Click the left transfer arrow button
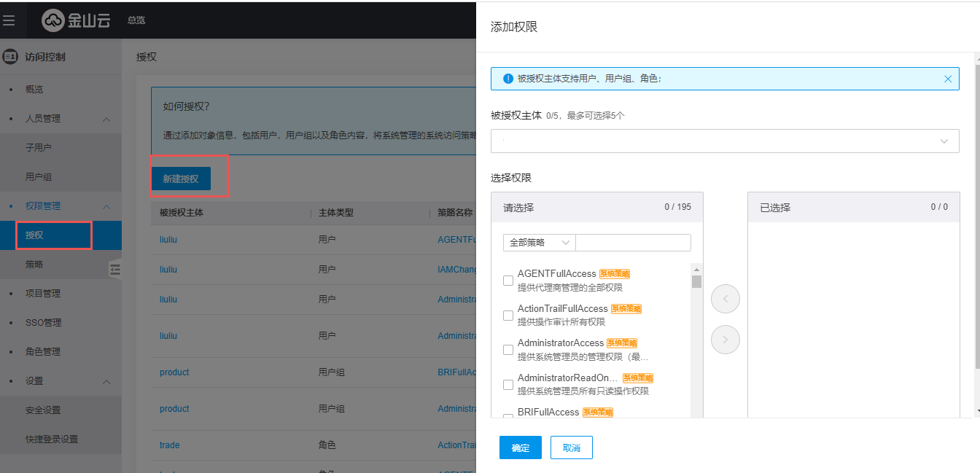980x473 pixels. click(x=726, y=299)
